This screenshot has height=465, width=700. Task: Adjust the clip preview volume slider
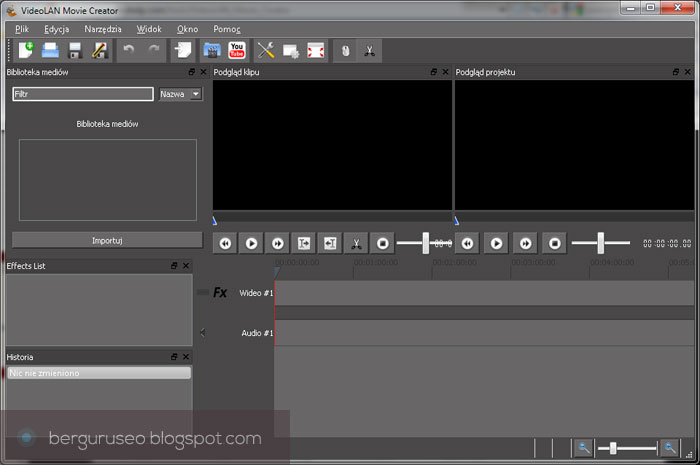[x=425, y=243]
